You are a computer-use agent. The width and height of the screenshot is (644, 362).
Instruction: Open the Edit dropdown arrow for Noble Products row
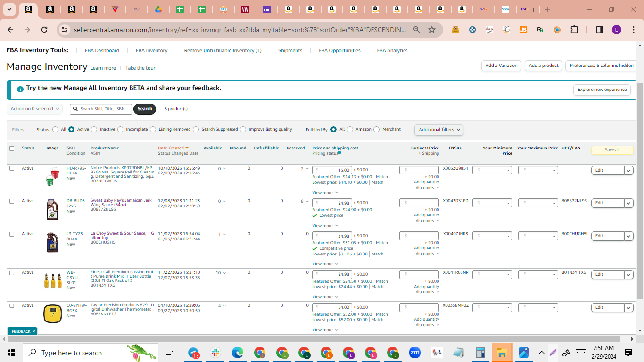pyautogui.click(x=628, y=170)
